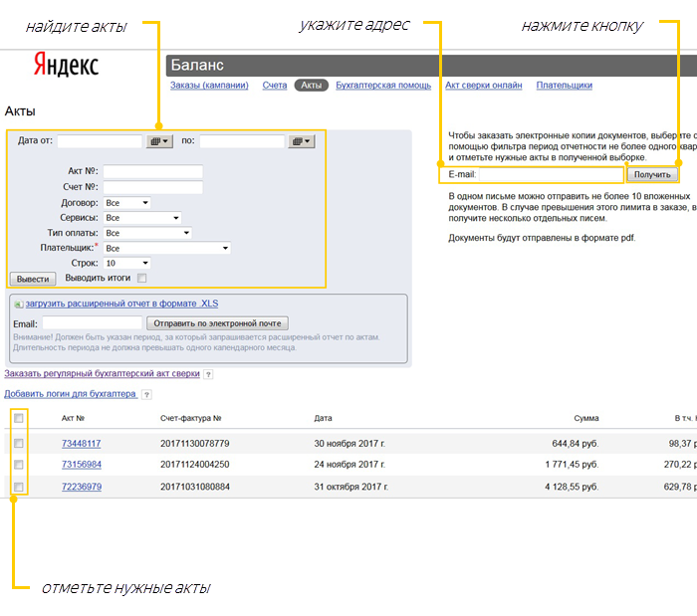Viewport: 697px width, 616px height.
Task: Focus the 'Дата от' input field
Action: [x=100, y=141]
